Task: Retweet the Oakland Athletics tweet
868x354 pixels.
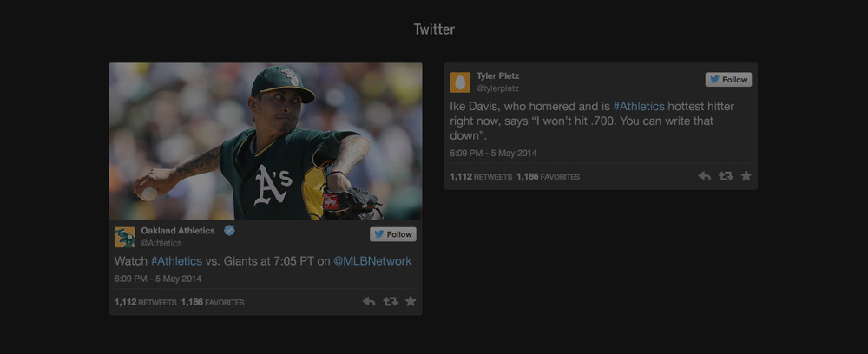Action: (x=391, y=301)
